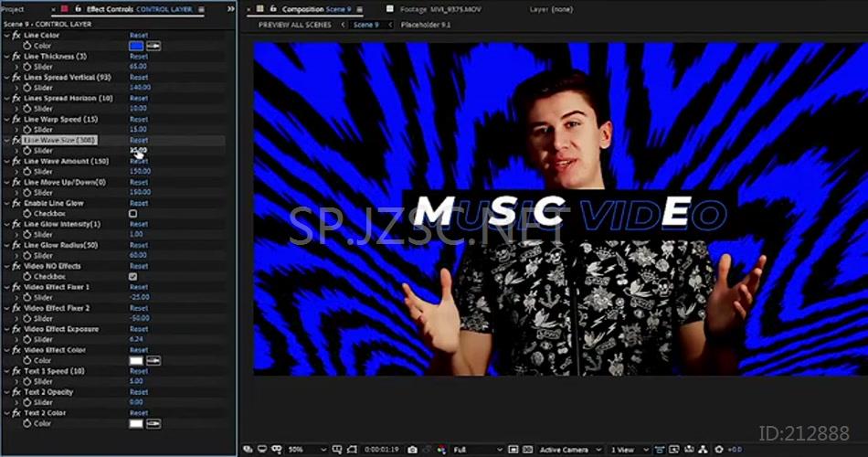Reset the Lines Spread Vertical effect
This screenshot has width=868, height=457.
point(139,78)
